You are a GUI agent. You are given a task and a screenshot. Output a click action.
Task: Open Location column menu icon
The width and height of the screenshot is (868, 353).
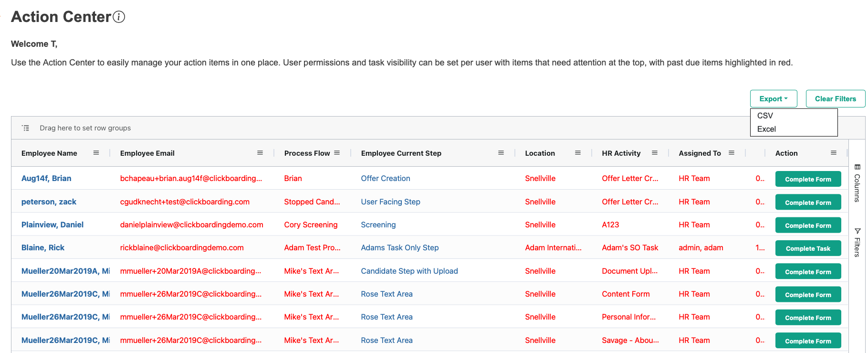pos(578,153)
